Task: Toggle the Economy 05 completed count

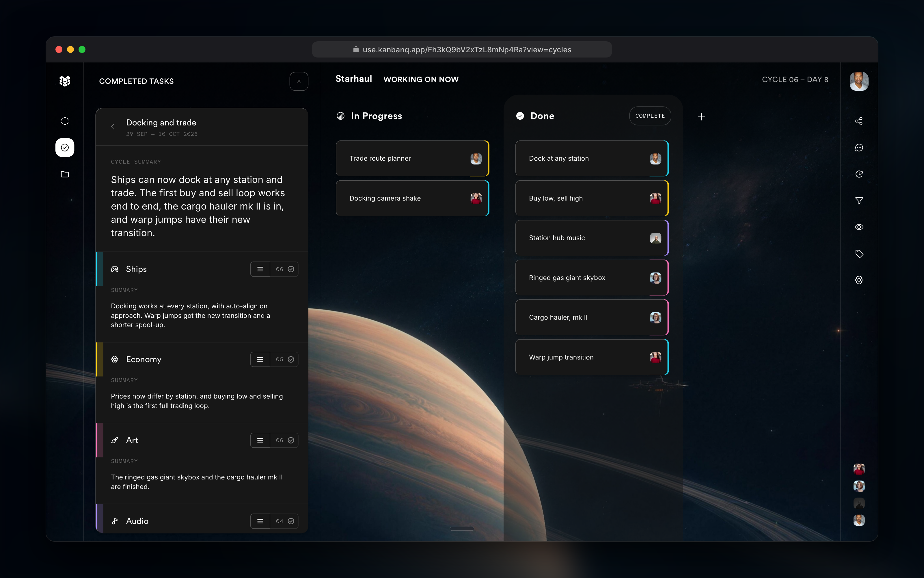Action: [x=284, y=359]
